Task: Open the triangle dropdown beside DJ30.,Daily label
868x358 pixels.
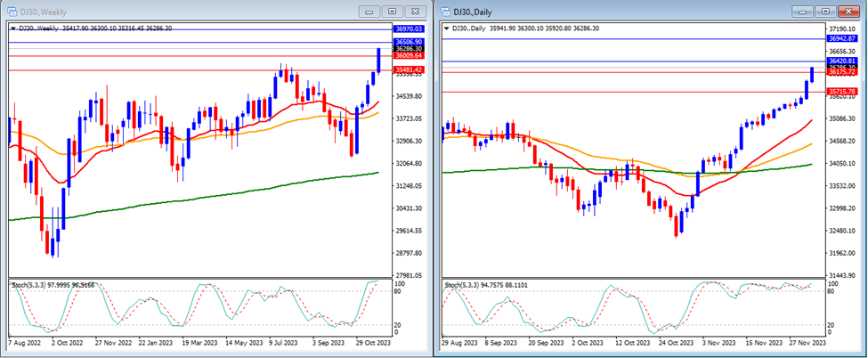Action: (447, 28)
